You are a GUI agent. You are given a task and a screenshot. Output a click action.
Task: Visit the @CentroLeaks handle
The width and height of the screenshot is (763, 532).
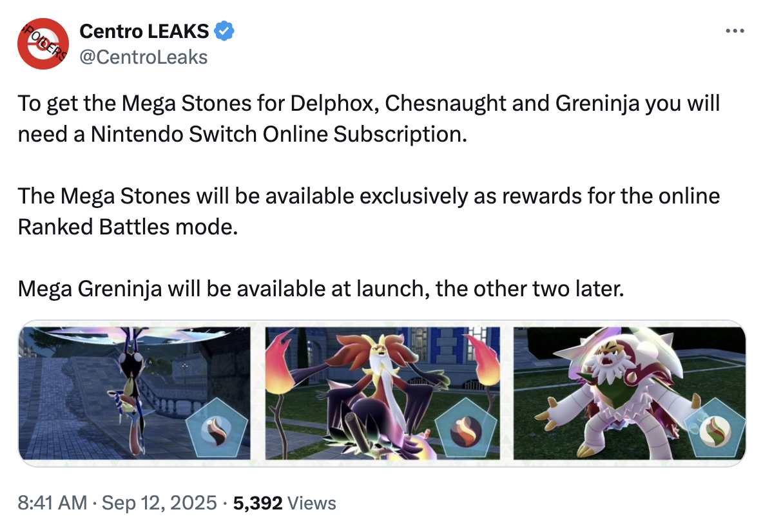click(x=143, y=57)
